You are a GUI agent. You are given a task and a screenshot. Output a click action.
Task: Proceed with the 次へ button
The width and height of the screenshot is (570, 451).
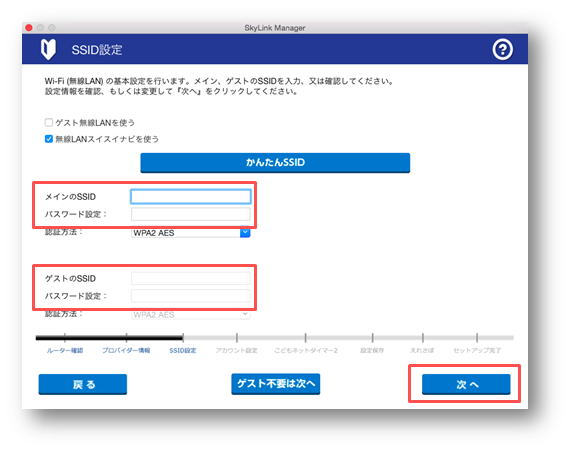pos(466,384)
